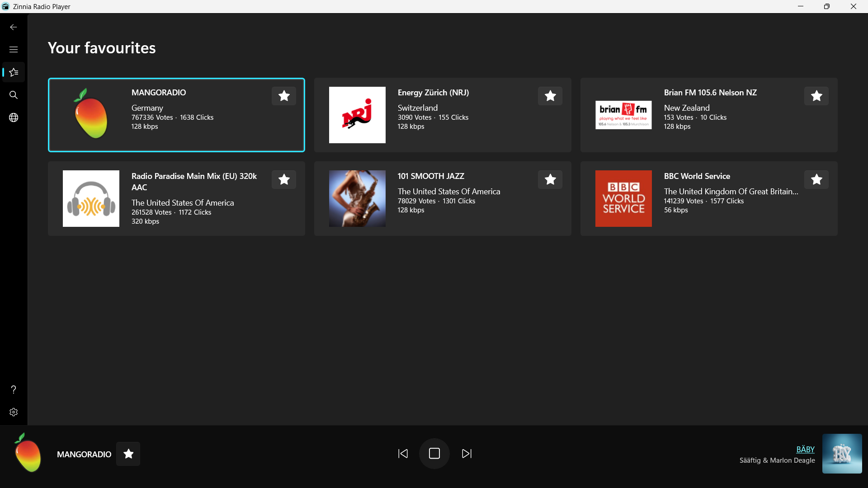Click the 'Switzerland' country label
The image size is (868, 488).
418,108
